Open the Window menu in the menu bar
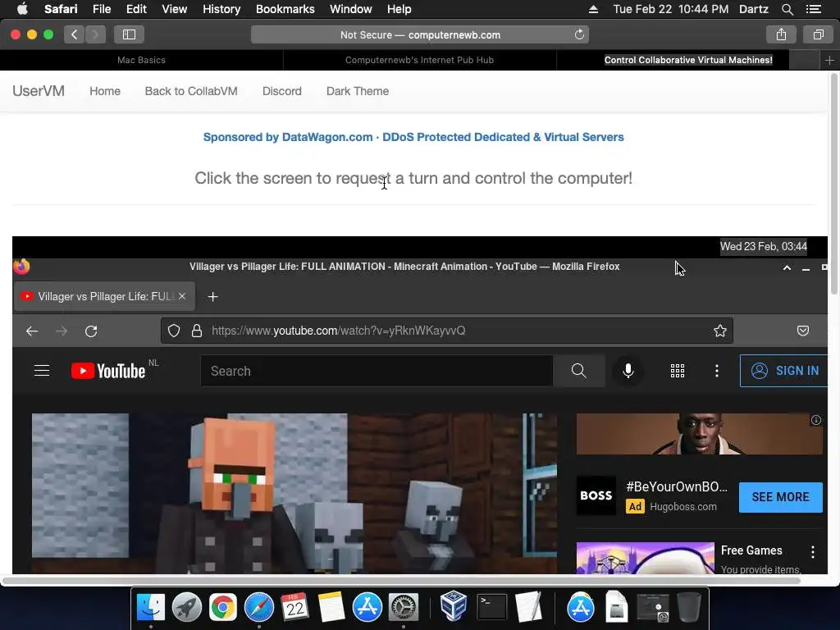This screenshot has height=630, width=840. click(x=351, y=9)
